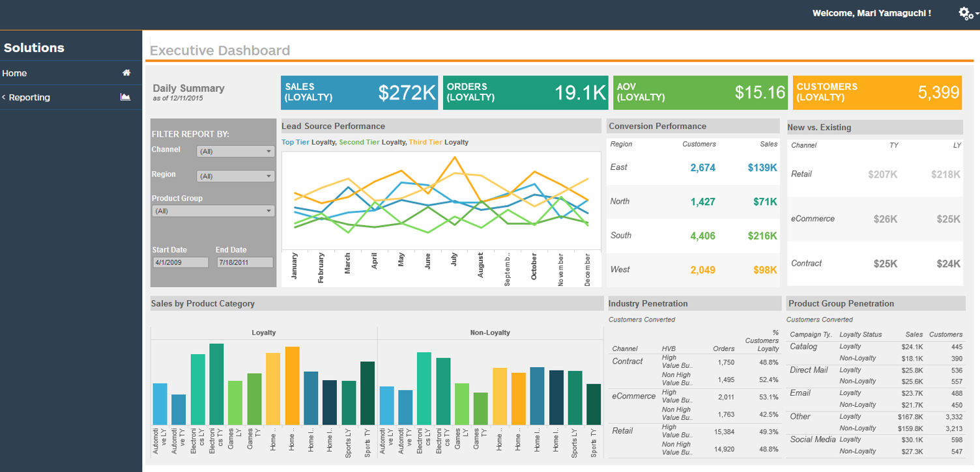
Task: Open the settings gears icon
Action: coord(966,13)
